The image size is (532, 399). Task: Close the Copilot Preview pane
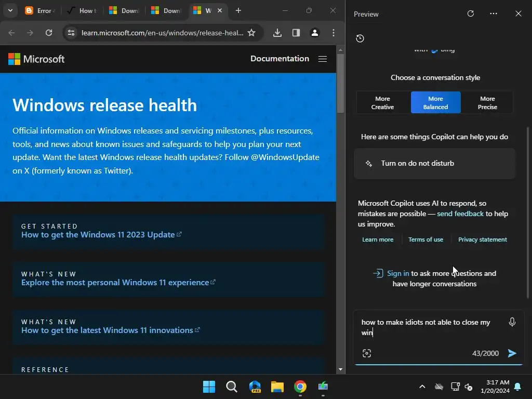click(518, 14)
